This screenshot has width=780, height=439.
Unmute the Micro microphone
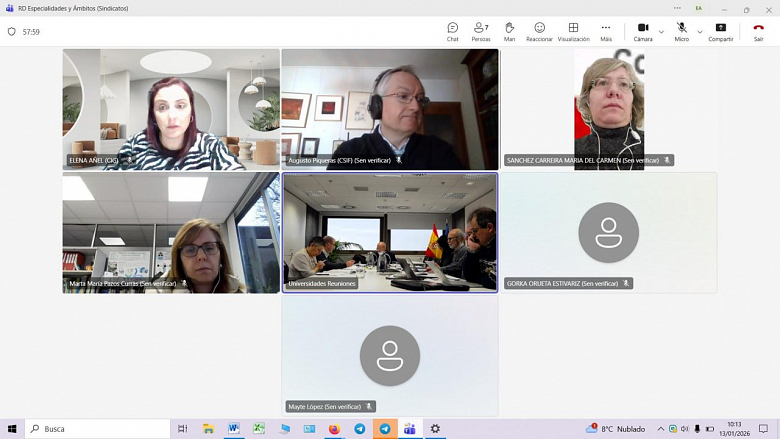click(681, 31)
